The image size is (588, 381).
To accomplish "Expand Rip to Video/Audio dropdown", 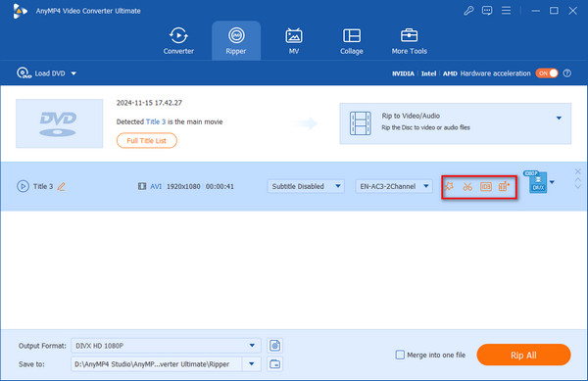I will click(559, 118).
